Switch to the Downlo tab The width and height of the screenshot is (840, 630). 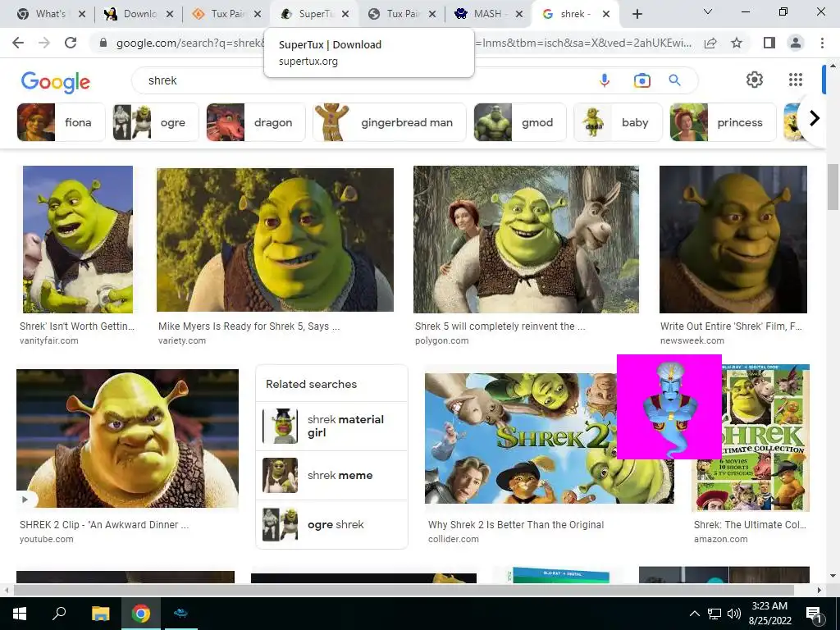139,14
